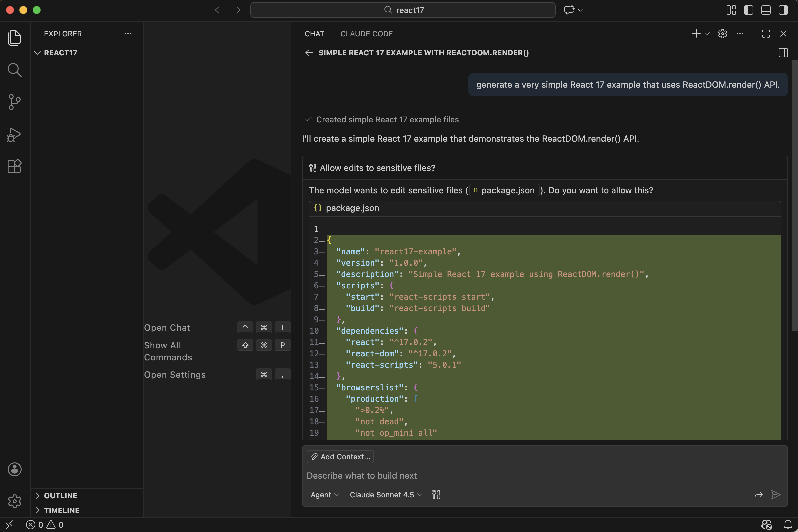Open the Run and Debug panel

pos(15,135)
